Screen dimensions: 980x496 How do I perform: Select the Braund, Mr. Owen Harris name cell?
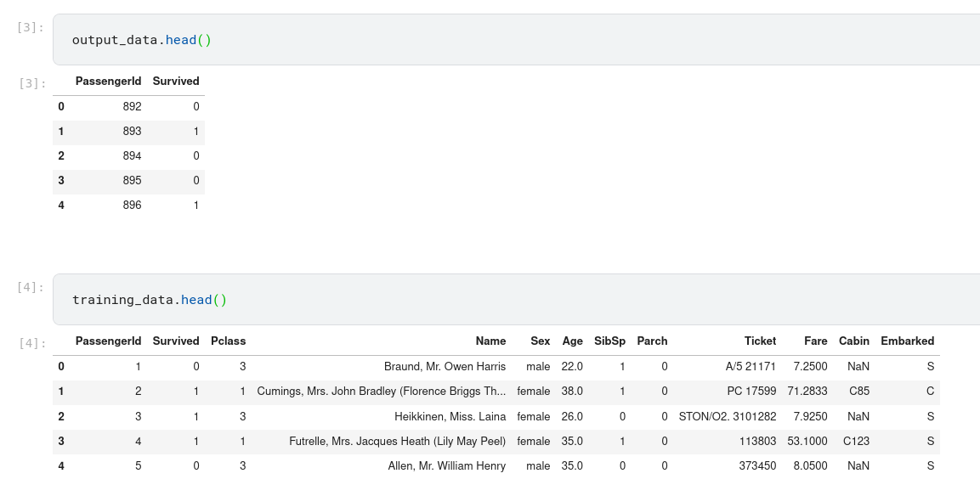point(445,367)
